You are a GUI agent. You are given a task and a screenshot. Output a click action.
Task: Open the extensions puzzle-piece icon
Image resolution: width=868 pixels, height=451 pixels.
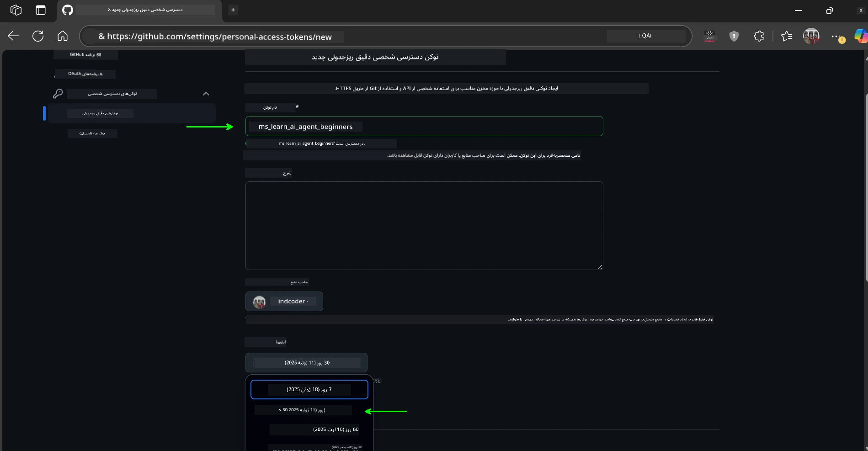(759, 36)
